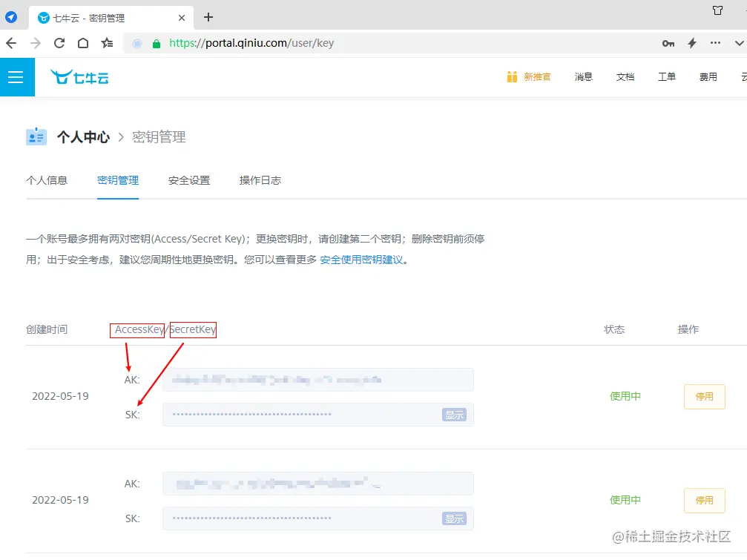Open 费用 in the top navigation

[x=708, y=77]
